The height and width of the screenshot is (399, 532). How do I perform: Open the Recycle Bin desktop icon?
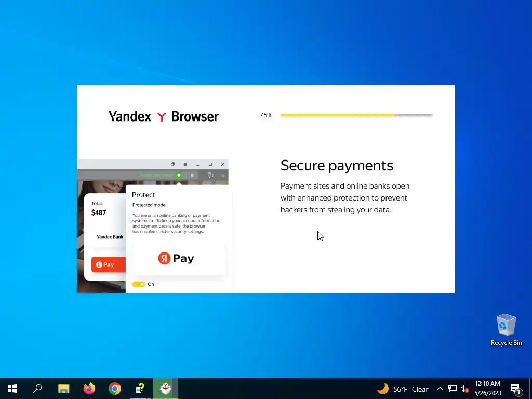pos(506,330)
